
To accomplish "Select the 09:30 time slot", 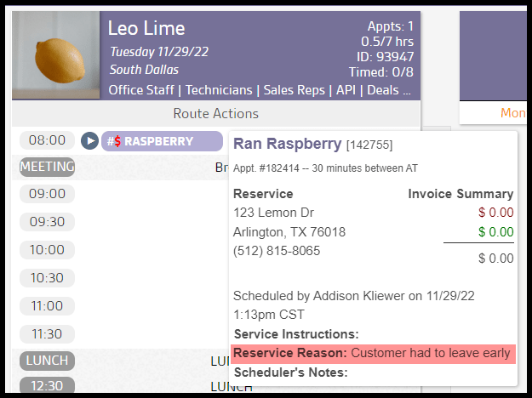I will tap(47, 222).
